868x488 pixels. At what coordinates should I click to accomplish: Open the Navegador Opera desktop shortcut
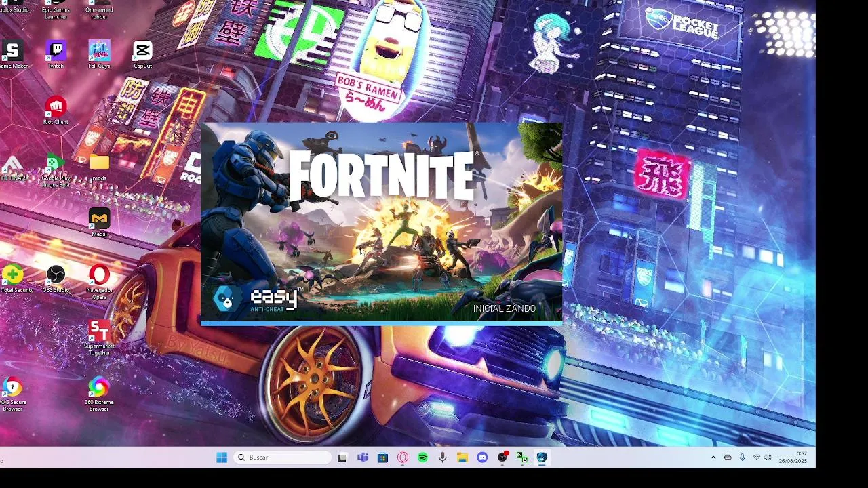99,282
